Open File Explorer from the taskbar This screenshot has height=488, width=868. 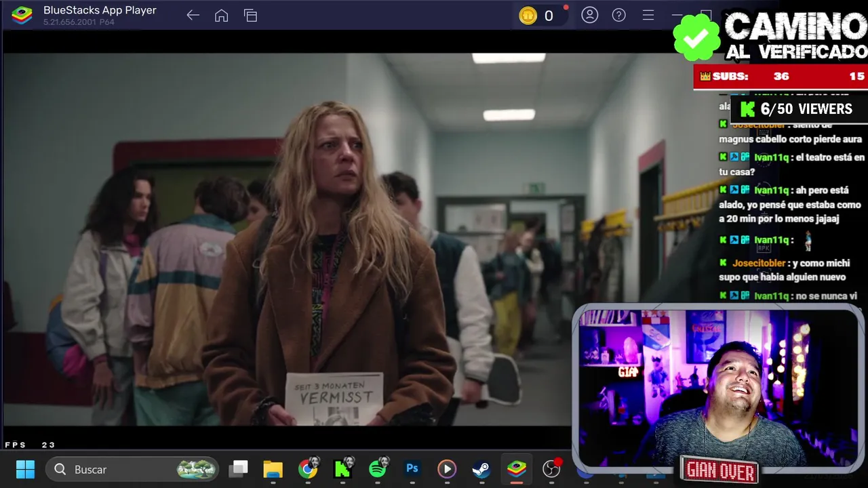[x=273, y=469]
